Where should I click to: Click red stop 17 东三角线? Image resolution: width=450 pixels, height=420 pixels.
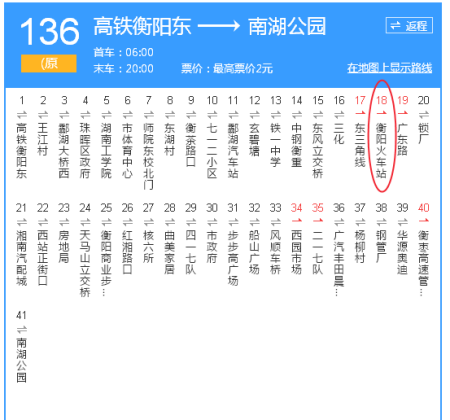pos(360,145)
